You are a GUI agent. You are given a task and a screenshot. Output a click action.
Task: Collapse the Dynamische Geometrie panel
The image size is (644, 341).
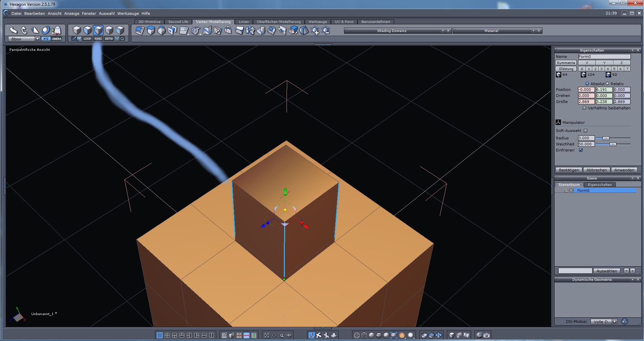(633, 279)
